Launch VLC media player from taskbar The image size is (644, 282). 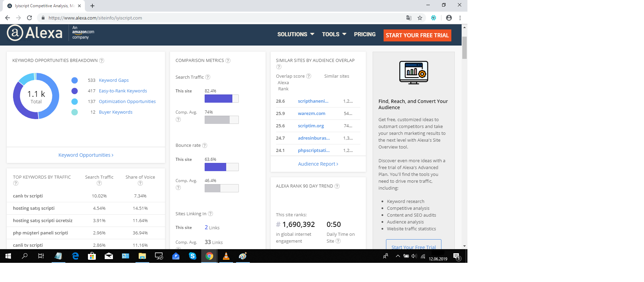click(226, 256)
